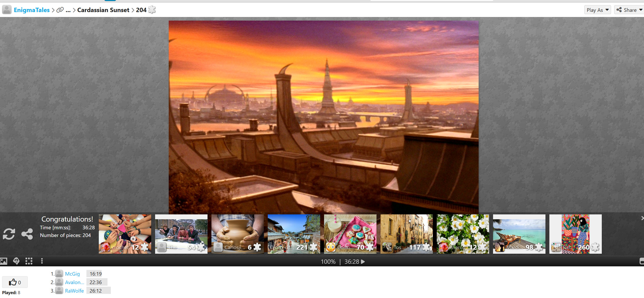The height and width of the screenshot is (298, 644).
Task: Close the Congratulations suggestions panel
Action: click(642, 218)
